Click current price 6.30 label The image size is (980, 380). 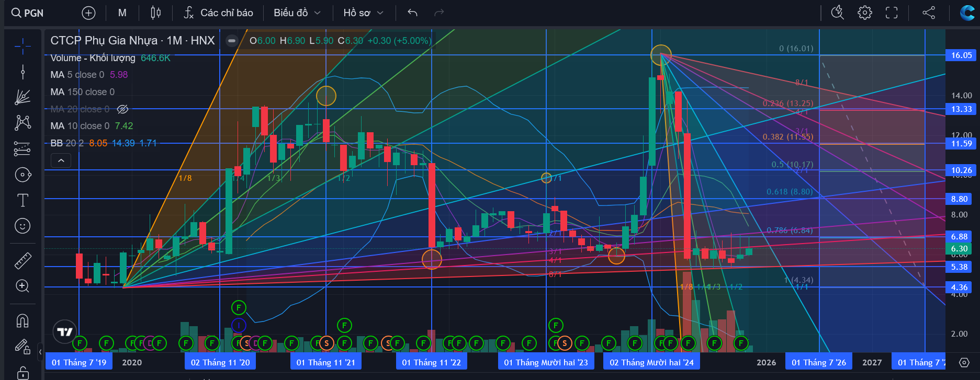click(959, 249)
